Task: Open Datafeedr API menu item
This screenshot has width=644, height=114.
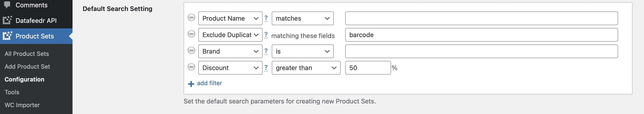Action: pyautogui.click(x=36, y=20)
